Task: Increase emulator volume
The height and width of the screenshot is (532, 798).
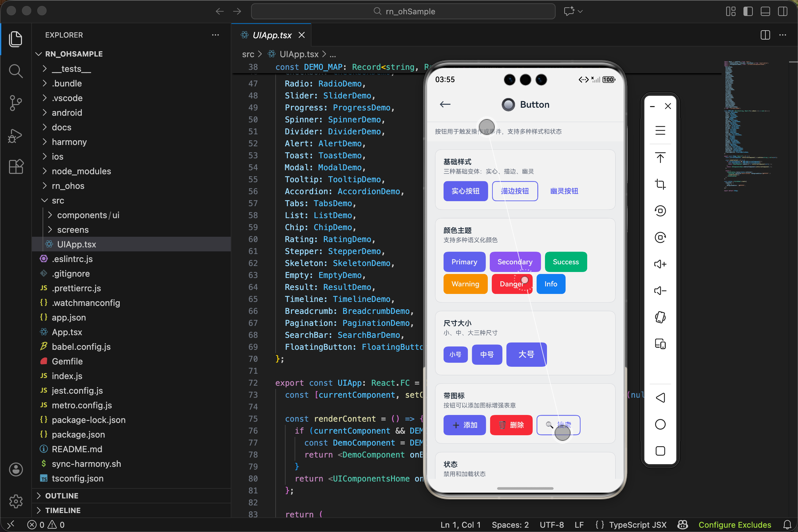Action: click(660, 264)
